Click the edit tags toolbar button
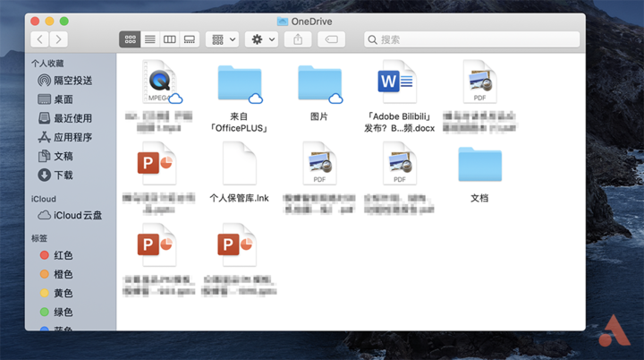This screenshot has height=360, width=644. [331, 39]
